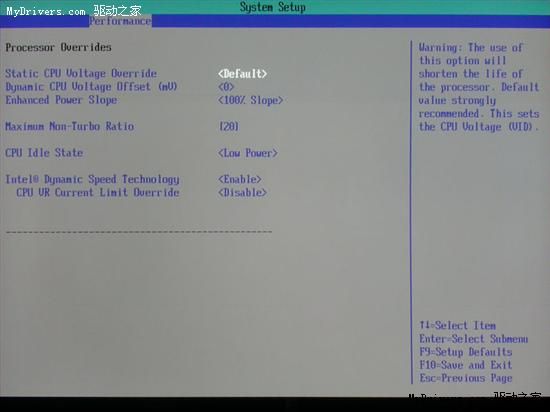Open the <Low Power> idle state selector
The width and height of the screenshot is (550, 412).
pos(248,153)
